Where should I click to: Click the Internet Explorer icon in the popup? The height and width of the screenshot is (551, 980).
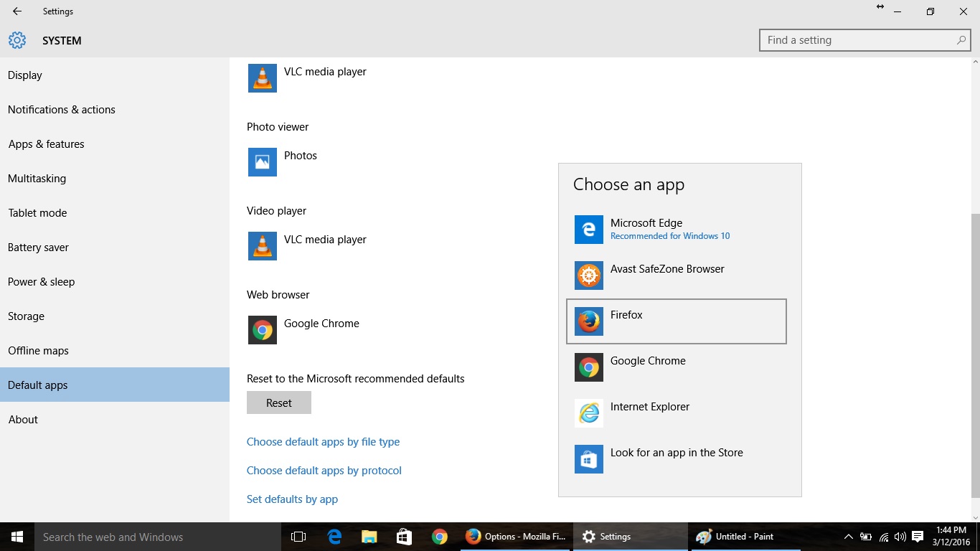[x=589, y=413]
